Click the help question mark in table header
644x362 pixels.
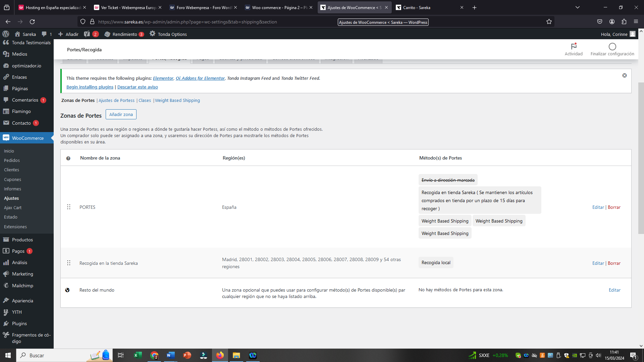pyautogui.click(x=68, y=158)
